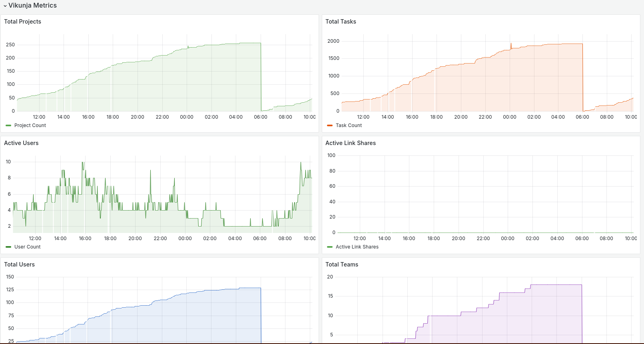Viewport: 644px width, 344px height.
Task: Open the Total Projects panel title
Action: point(22,22)
